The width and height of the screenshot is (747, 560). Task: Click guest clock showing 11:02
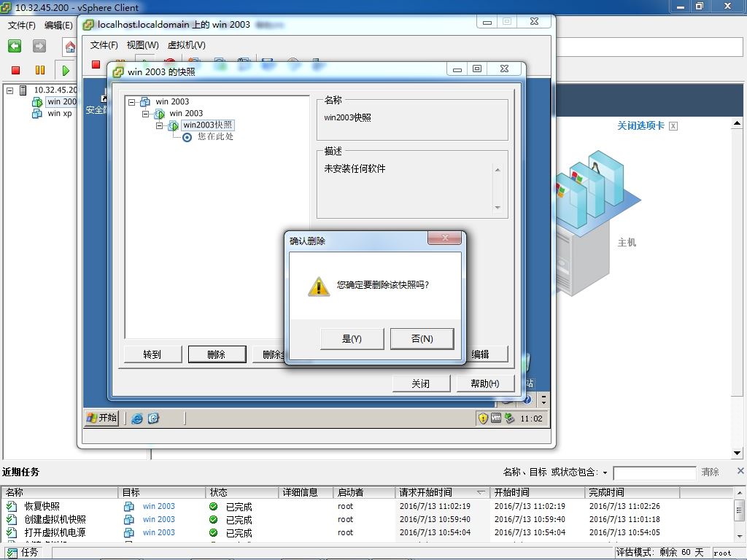[x=531, y=419]
